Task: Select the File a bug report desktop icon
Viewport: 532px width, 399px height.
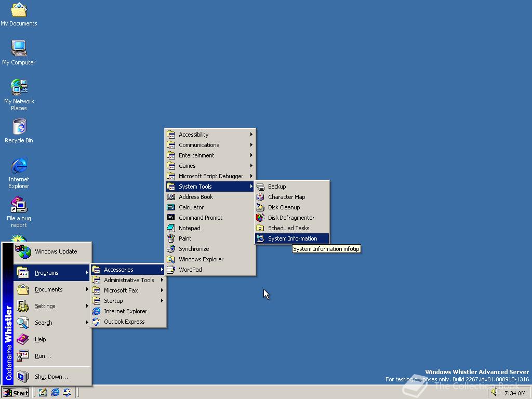Action: (19, 212)
